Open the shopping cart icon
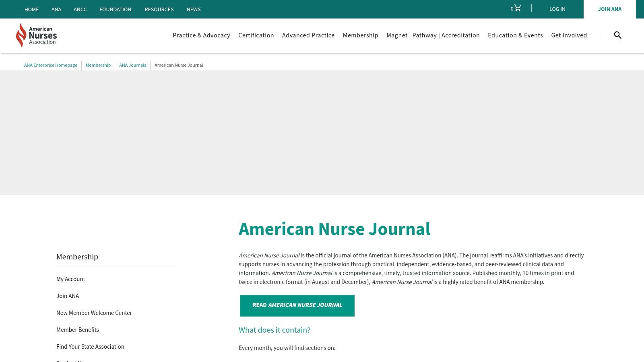 517,8
